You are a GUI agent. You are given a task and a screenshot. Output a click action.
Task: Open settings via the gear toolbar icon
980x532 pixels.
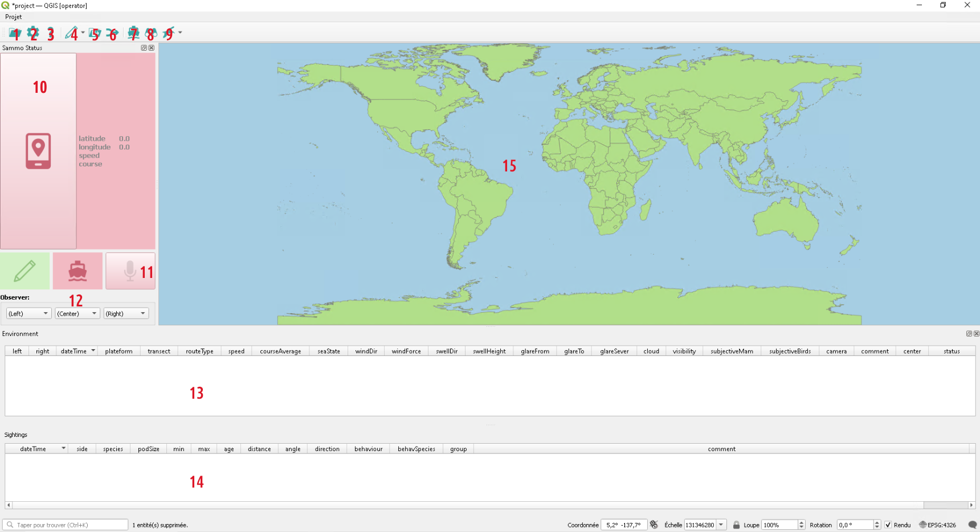32,33
